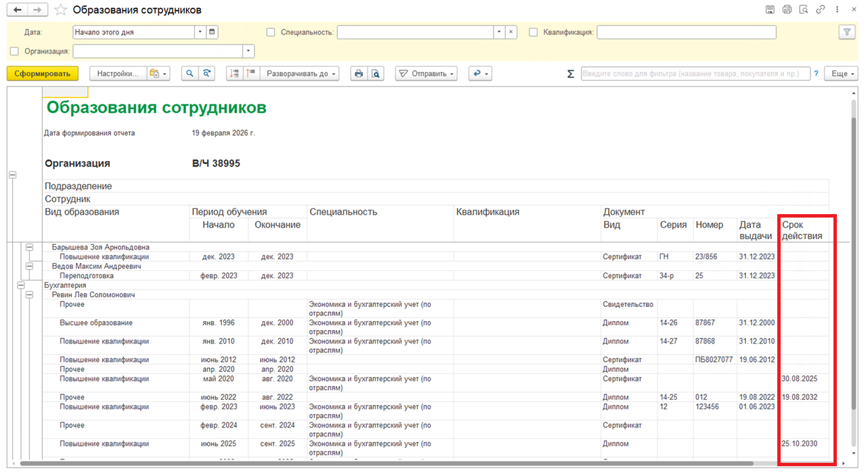This screenshot has width=868, height=473.
Task: Print using the top-right printer icon
Action: pos(787,9)
